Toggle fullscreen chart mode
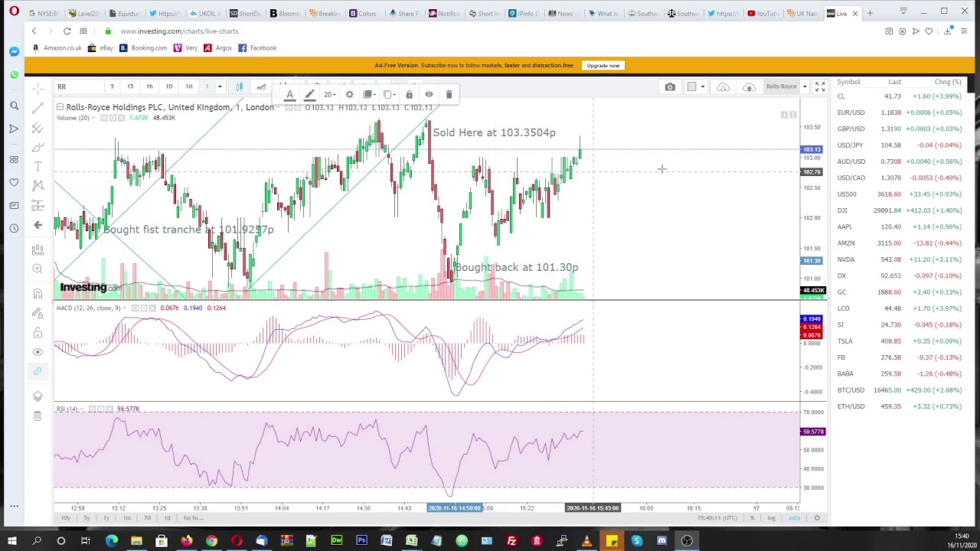This screenshot has height=551, width=980. click(820, 87)
